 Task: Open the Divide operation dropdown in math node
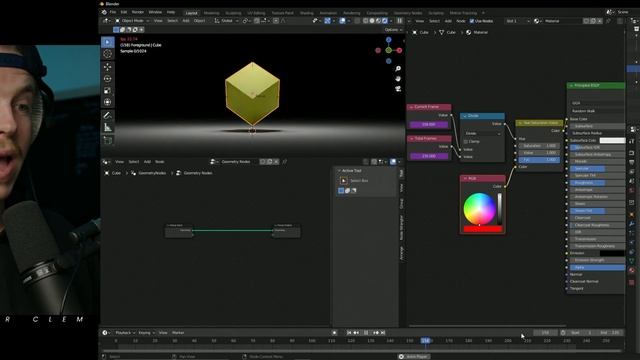pos(482,133)
